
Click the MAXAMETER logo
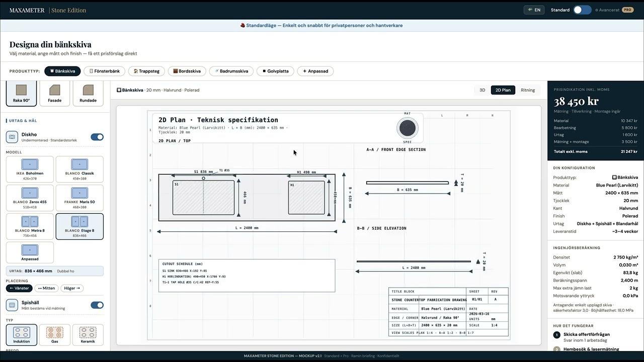[x=27, y=10]
